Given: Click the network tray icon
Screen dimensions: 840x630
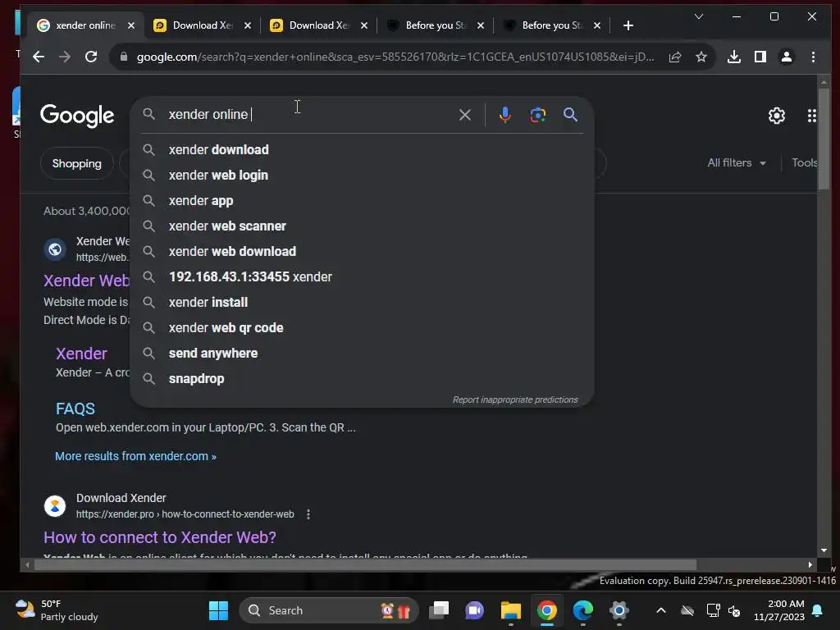Looking at the screenshot, I should (x=713, y=610).
